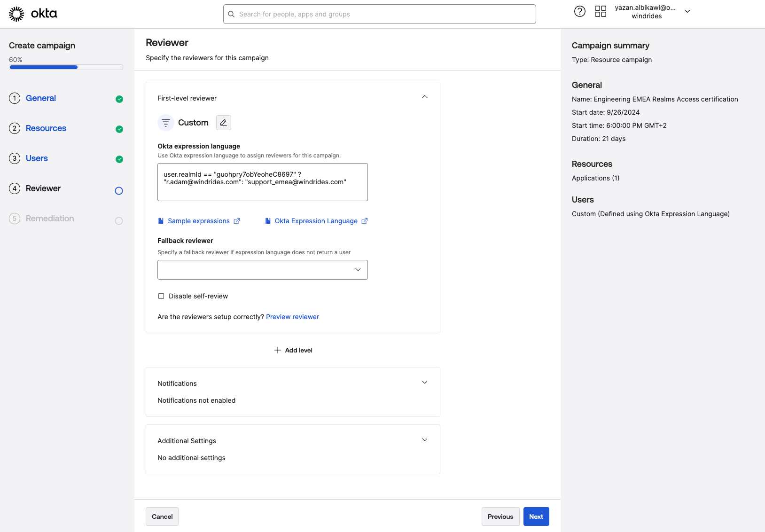Expand the Notifications section

point(424,383)
